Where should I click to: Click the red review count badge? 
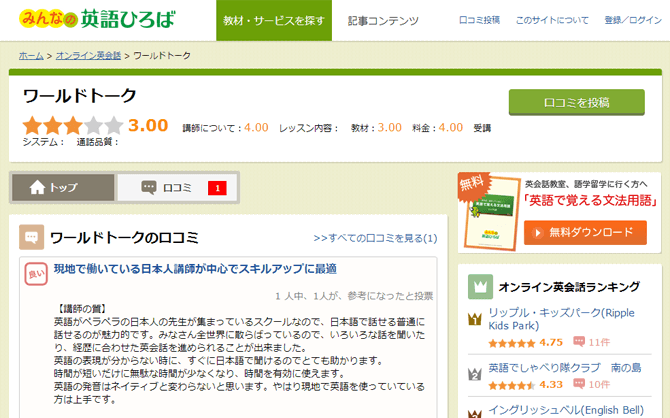217,188
